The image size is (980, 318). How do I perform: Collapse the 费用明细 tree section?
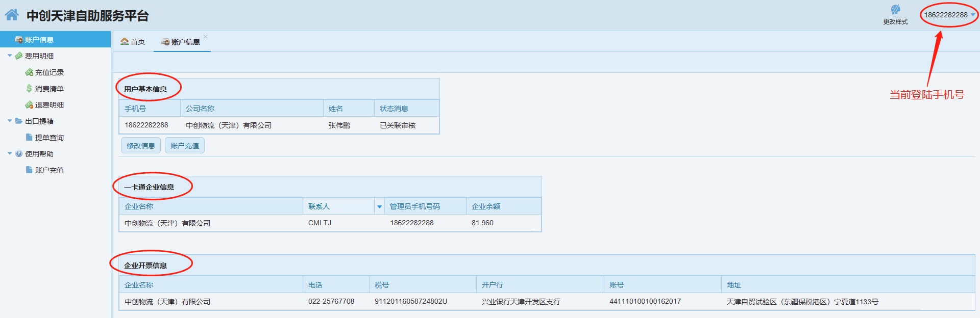(x=10, y=56)
